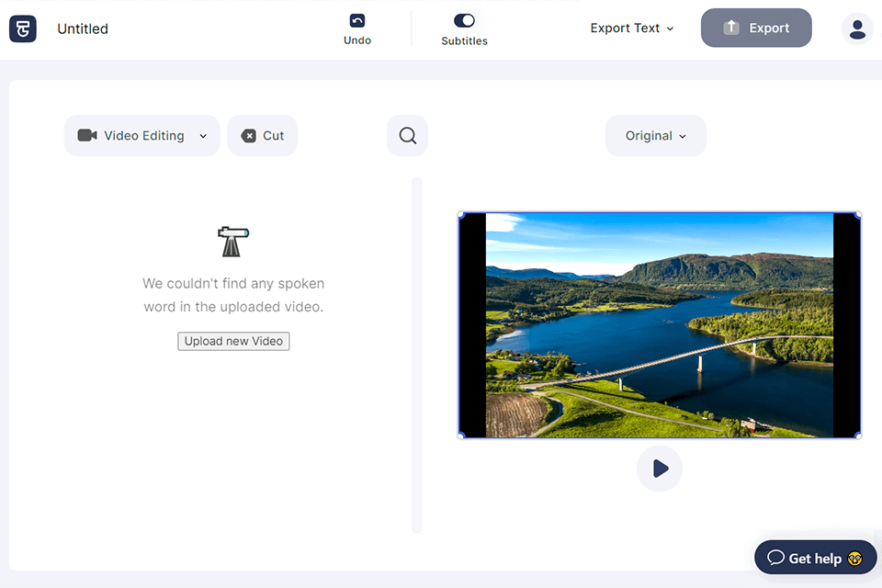
Task: Open the user profile avatar
Action: (856, 28)
